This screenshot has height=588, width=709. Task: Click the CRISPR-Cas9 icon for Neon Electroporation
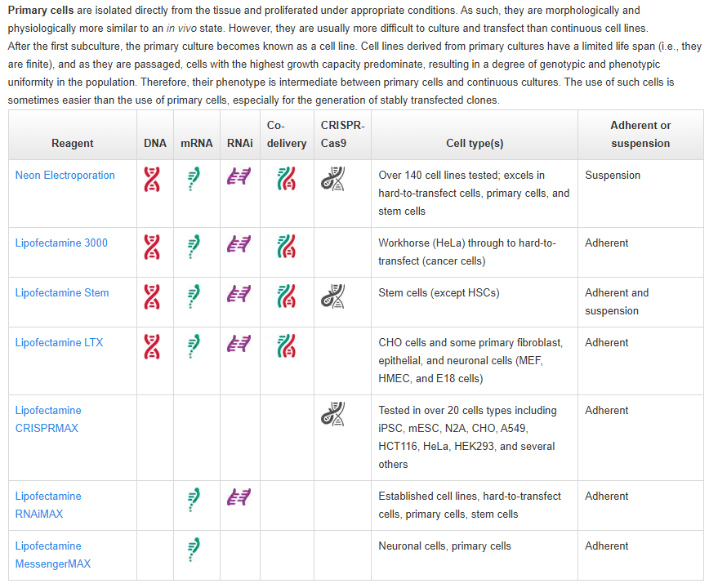[332, 179]
